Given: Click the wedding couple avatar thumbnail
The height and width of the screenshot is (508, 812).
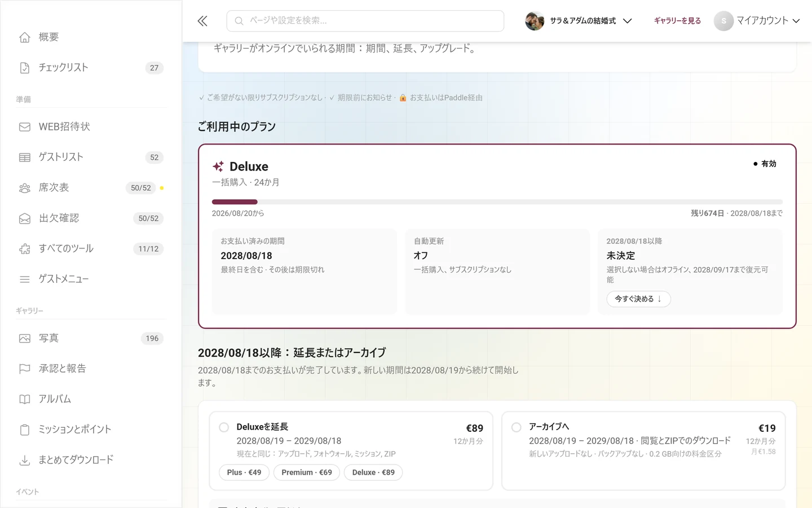Looking at the screenshot, I should (x=535, y=21).
